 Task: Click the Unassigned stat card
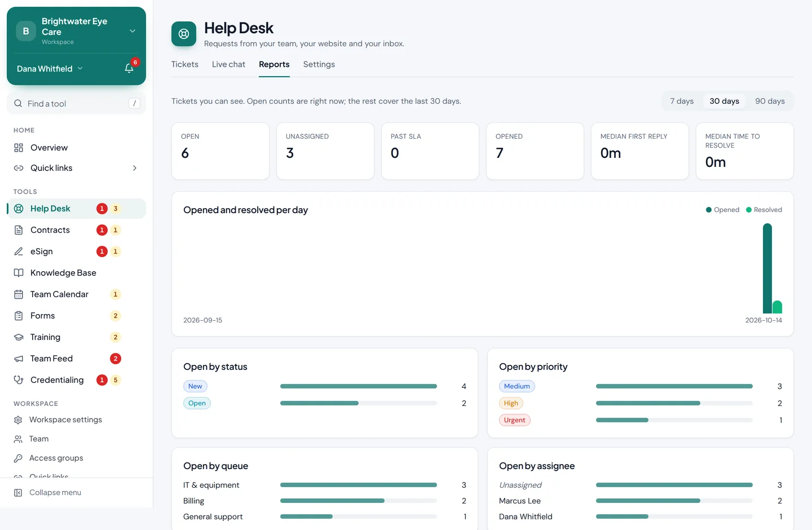(325, 151)
